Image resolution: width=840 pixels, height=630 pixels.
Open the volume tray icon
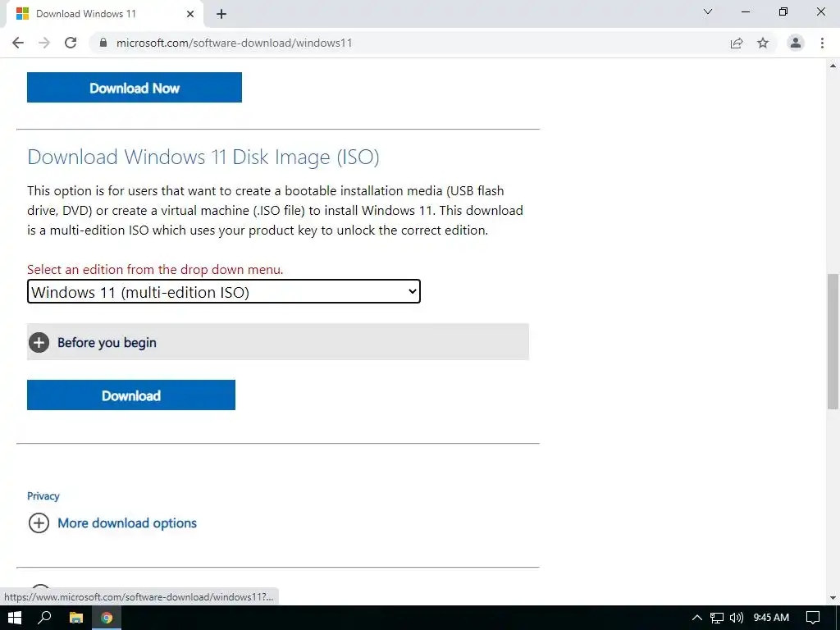point(737,618)
